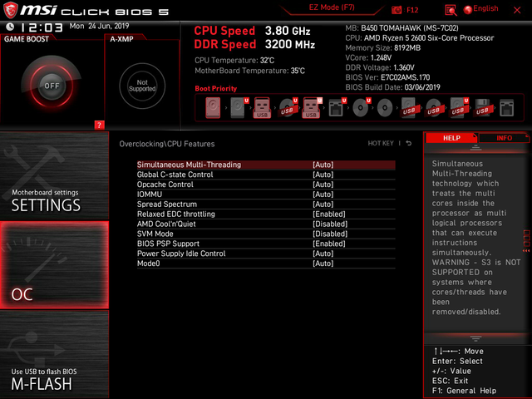Click the SVM Mode row label
The height and width of the screenshot is (399, 532).
pyautogui.click(x=155, y=234)
